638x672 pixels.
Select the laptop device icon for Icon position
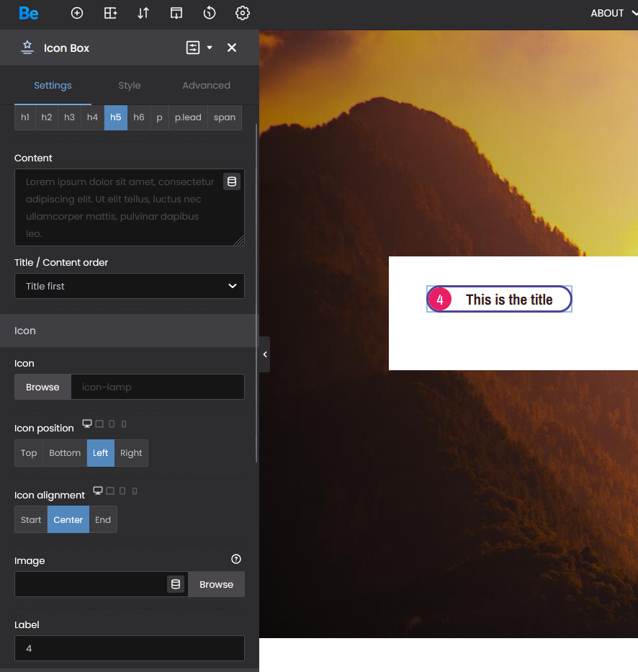[x=99, y=424]
